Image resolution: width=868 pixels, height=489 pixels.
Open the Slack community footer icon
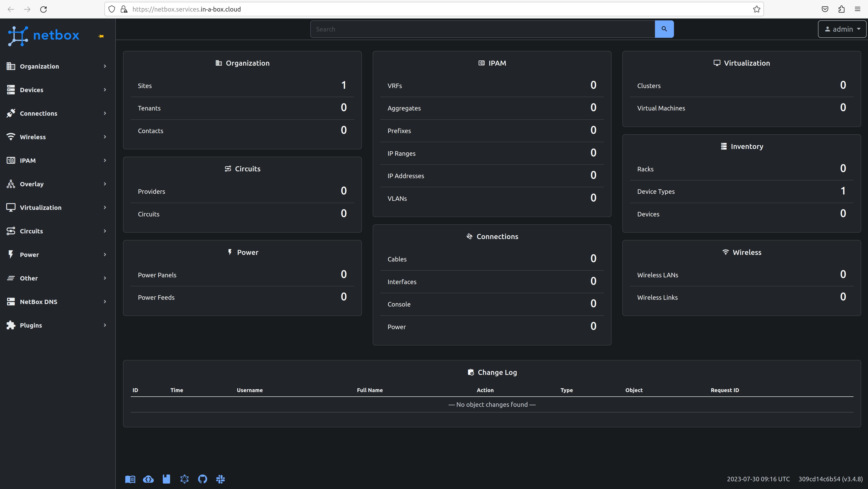pyautogui.click(x=220, y=479)
